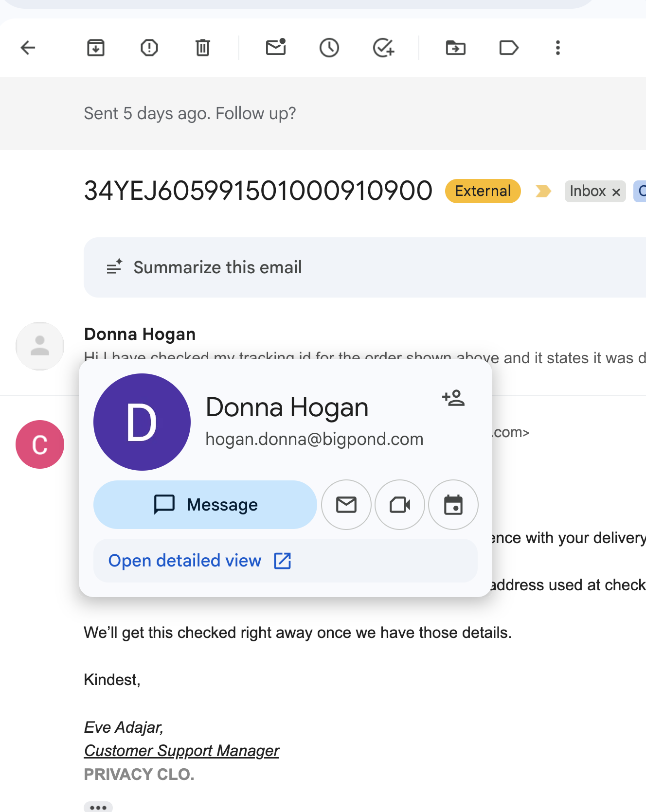Send email to Donna via envelope icon
Viewport: 646px width, 812px height.
click(346, 505)
